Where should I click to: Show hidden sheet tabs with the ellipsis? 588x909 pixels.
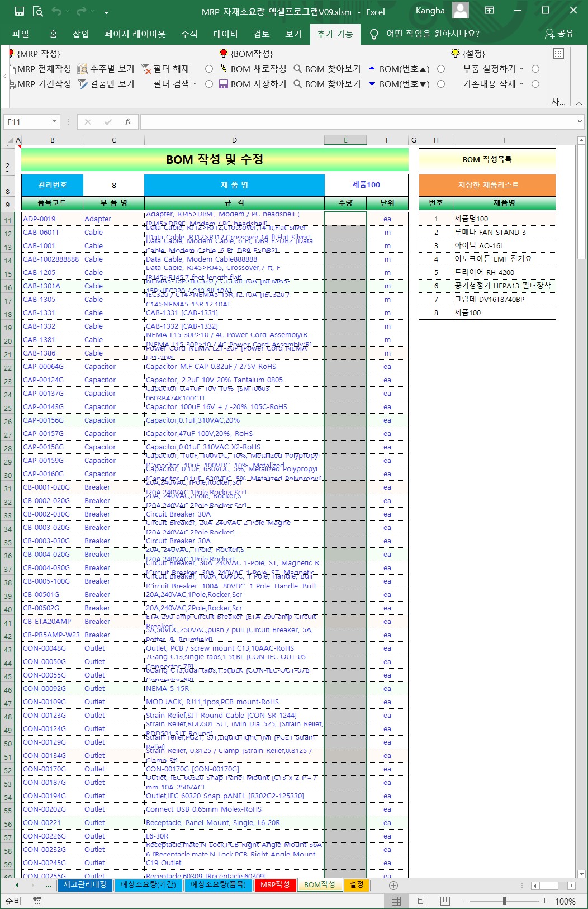[x=49, y=886]
